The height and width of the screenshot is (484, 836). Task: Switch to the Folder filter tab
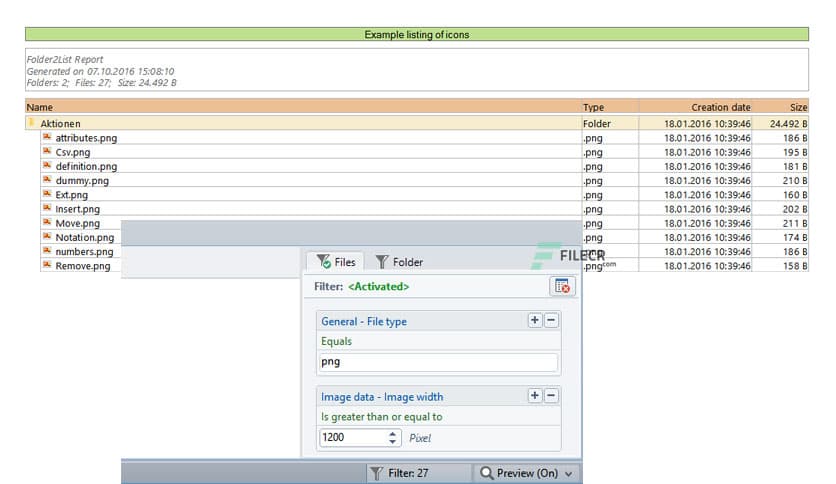[x=399, y=262]
